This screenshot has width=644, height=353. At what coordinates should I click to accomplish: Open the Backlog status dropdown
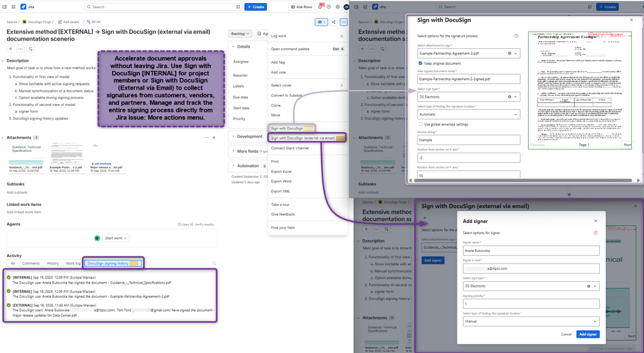[x=240, y=34]
